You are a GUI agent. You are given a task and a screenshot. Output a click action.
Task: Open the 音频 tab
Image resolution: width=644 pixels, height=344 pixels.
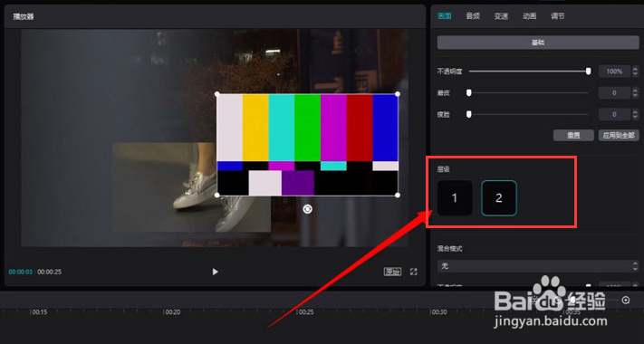(x=473, y=16)
